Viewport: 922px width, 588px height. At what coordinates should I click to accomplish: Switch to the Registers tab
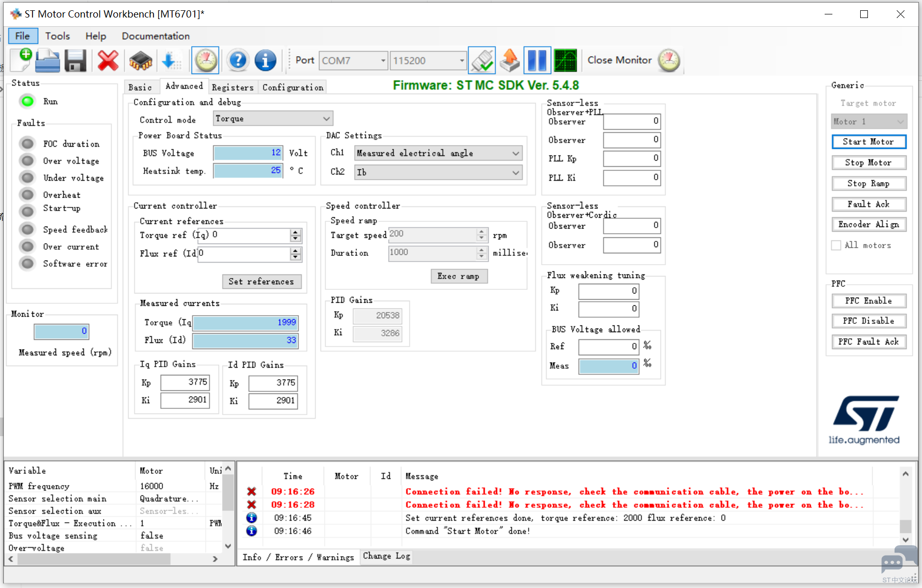coord(232,87)
